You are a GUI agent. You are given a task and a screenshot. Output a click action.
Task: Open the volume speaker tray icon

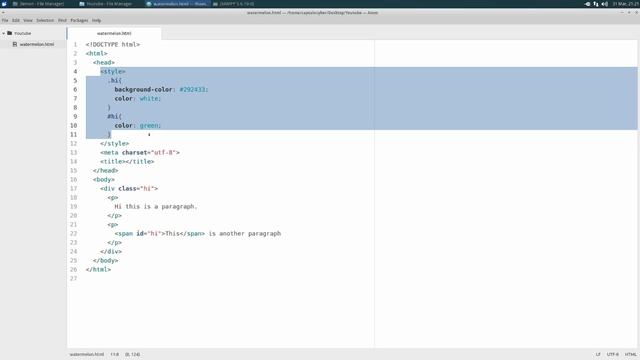(605, 4)
